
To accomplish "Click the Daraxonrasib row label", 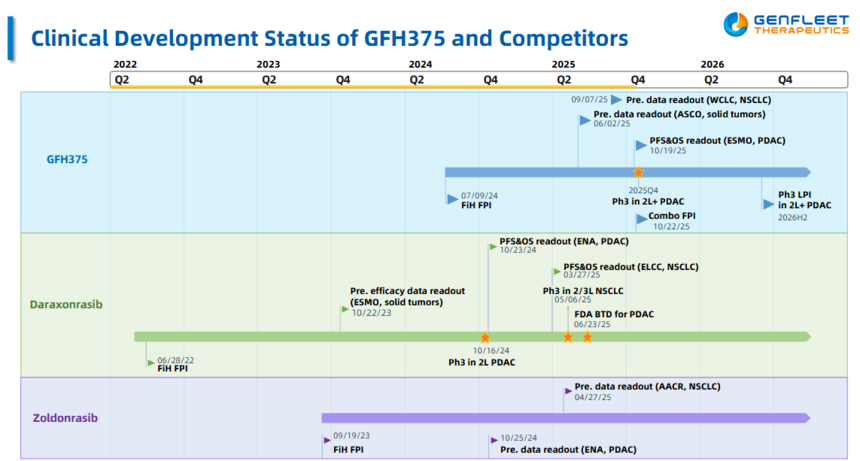I will (66, 304).
